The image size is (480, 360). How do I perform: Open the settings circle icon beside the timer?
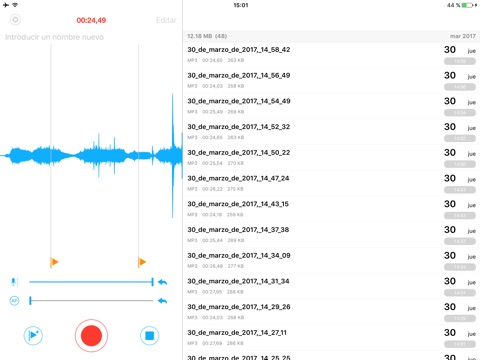point(15,20)
